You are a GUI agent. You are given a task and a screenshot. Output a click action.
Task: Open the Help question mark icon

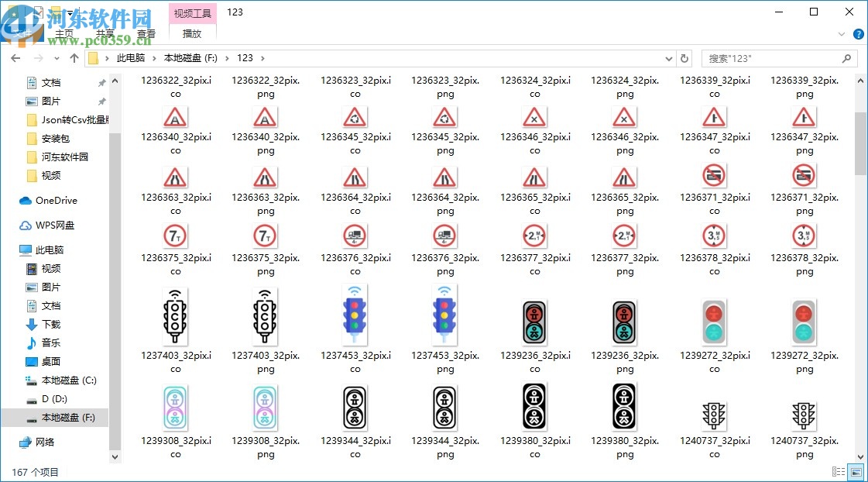tap(858, 34)
